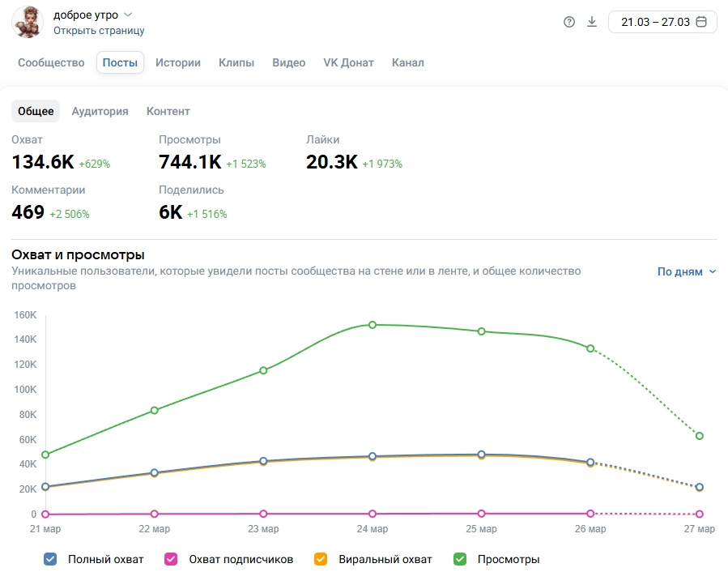Screen dimensions: 728x572
Task: Disable the Вирусный охват checkbox
Action: pos(321,559)
